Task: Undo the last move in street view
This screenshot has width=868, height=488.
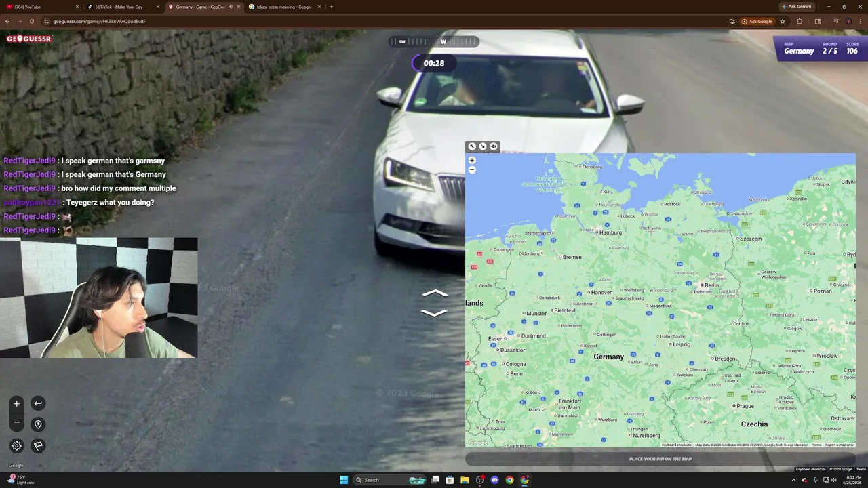Action: click(38, 403)
